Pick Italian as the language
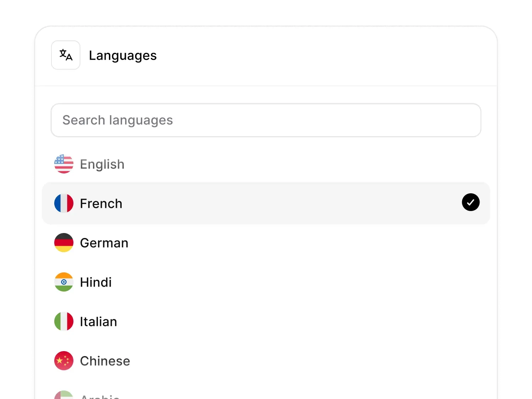This screenshot has width=532, height=399. tap(266, 321)
